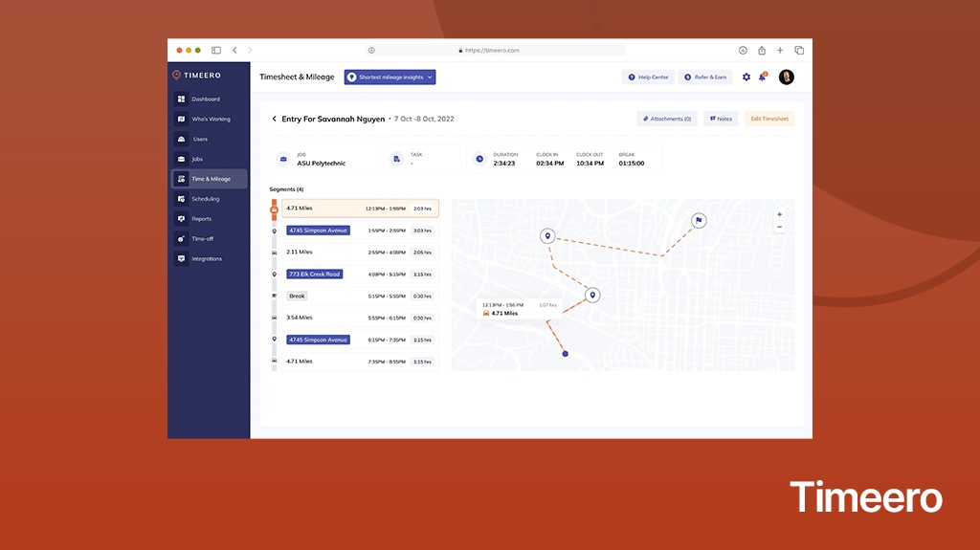Open settings via the gear icon
980x550 pixels.
coord(746,77)
